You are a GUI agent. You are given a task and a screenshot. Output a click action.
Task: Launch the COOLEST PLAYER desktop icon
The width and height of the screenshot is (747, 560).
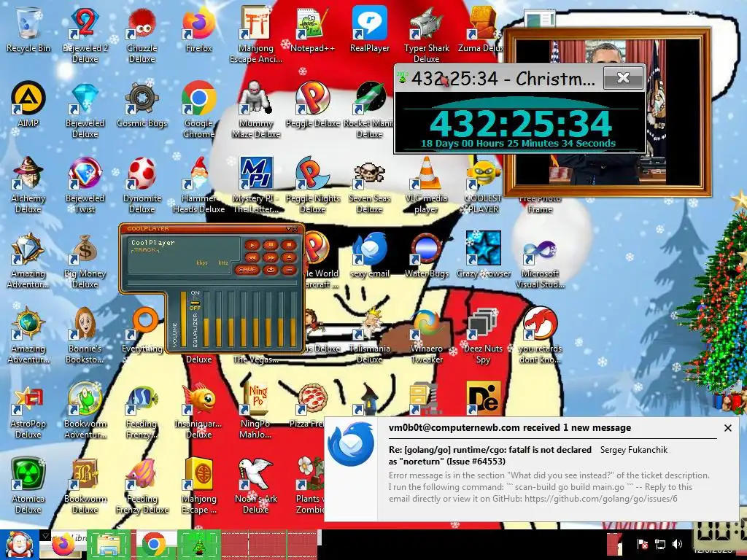(x=483, y=184)
